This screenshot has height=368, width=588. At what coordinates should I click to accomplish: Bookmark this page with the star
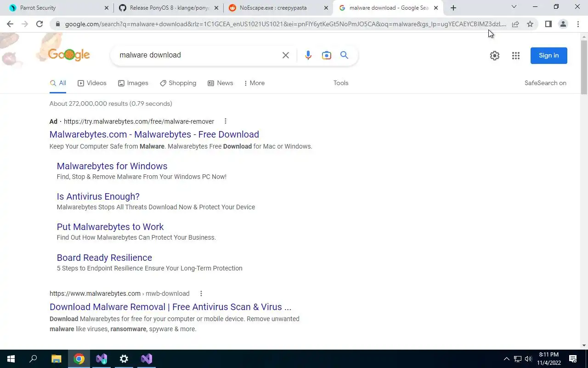(530, 24)
